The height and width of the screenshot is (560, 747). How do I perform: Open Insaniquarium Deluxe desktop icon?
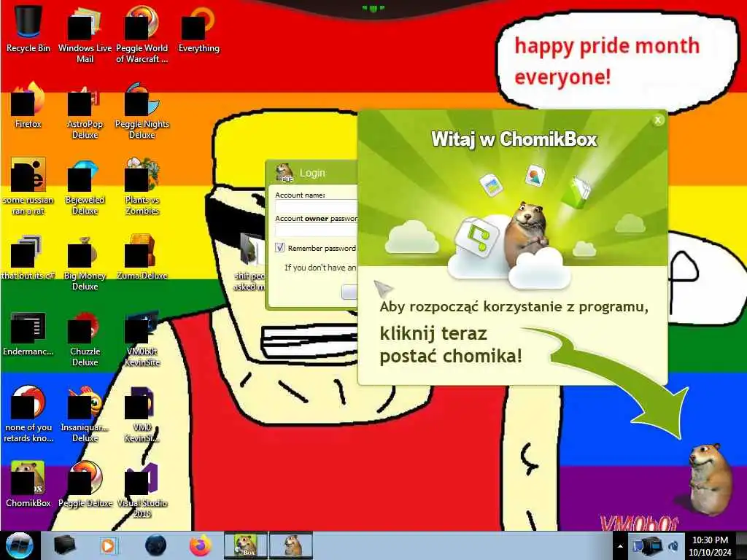tap(85, 413)
